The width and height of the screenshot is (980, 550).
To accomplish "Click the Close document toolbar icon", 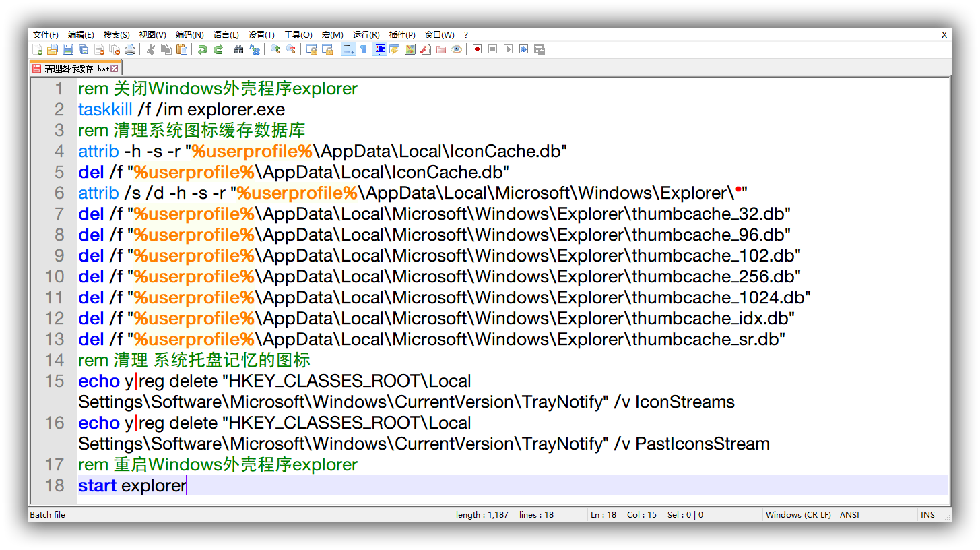I will pyautogui.click(x=99, y=49).
